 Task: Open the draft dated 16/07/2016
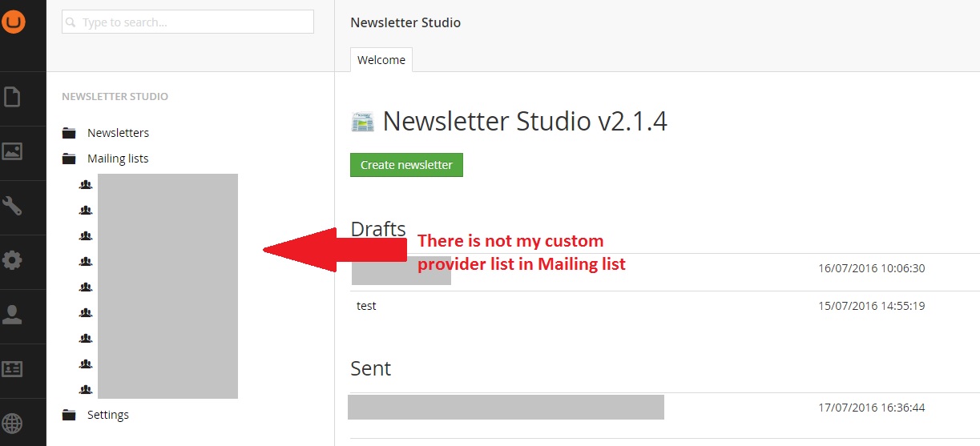point(401,269)
